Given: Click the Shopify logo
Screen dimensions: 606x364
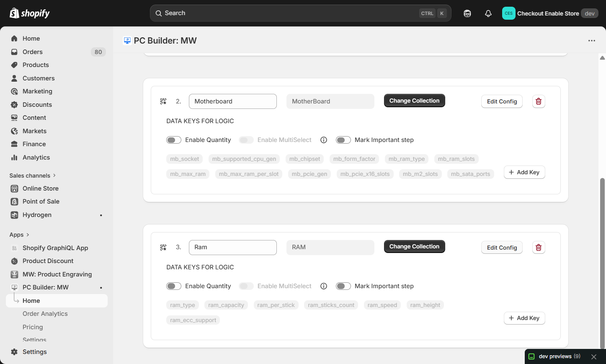Looking at the screenshot, I should point(29,13).
